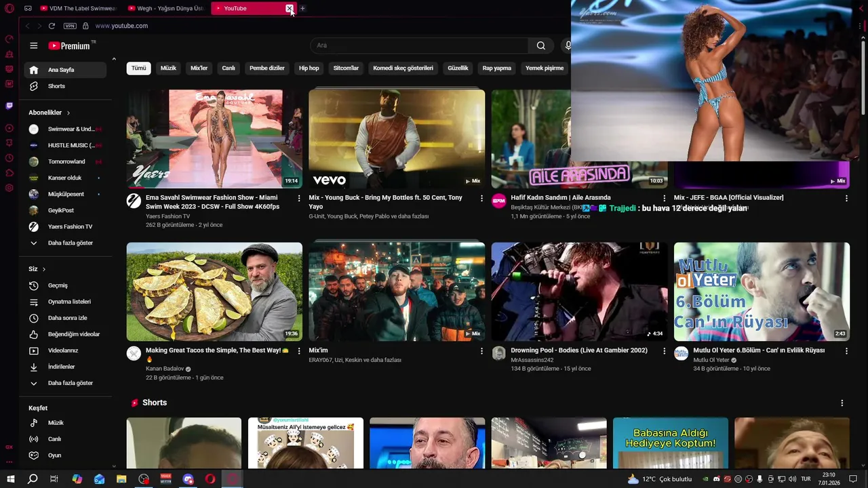Open Oynatma listeleri playlists entry
Image resolution: width=868 pixels, height=488 pixels.
pyautogui.click(x=65, y=302)
